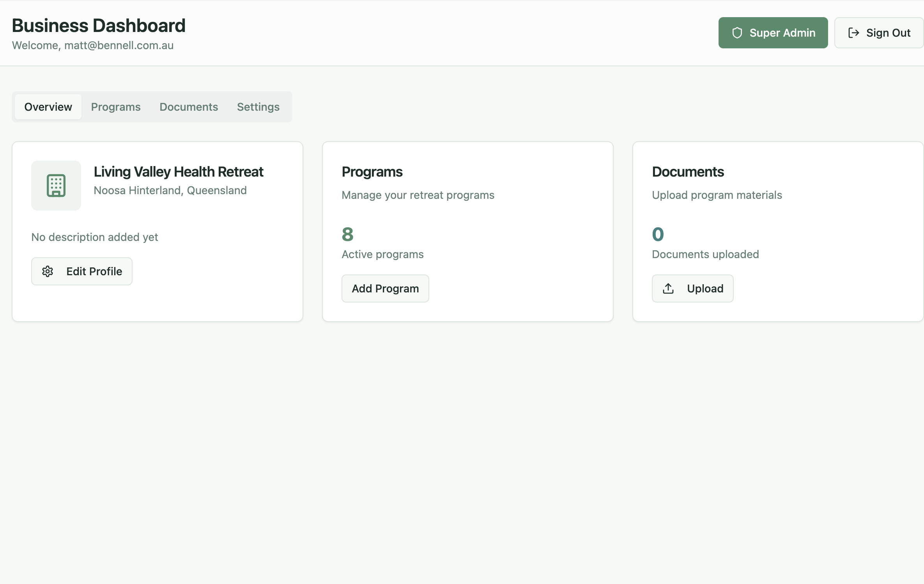The height and width of the screenshot is (584, 924).
Task: Switch to the Programs tab
Action: point(116,107)
